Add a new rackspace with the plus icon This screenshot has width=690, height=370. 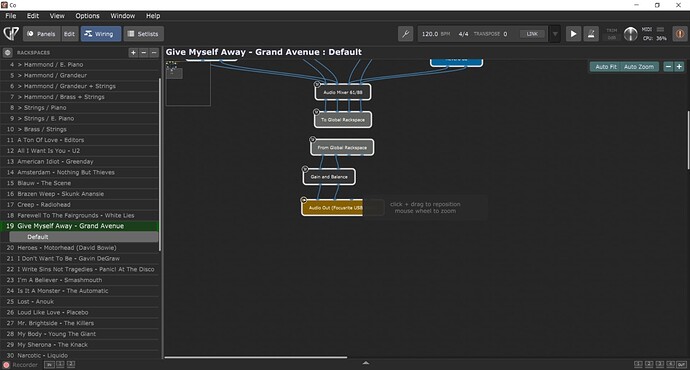click(133, 53)
